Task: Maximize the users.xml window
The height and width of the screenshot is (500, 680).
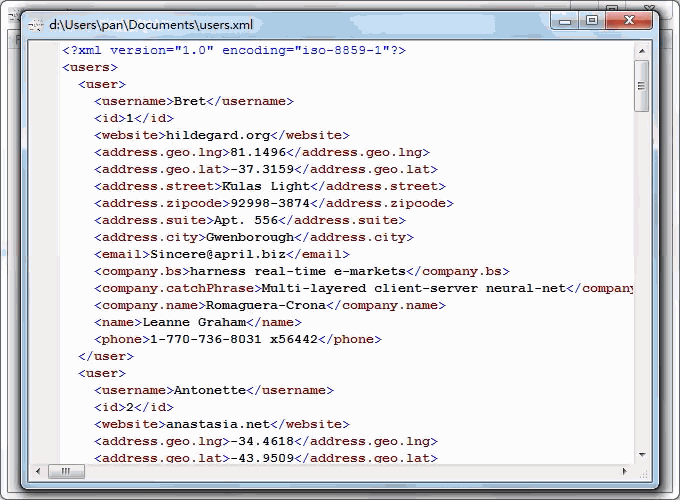Action: pos(592,19)
